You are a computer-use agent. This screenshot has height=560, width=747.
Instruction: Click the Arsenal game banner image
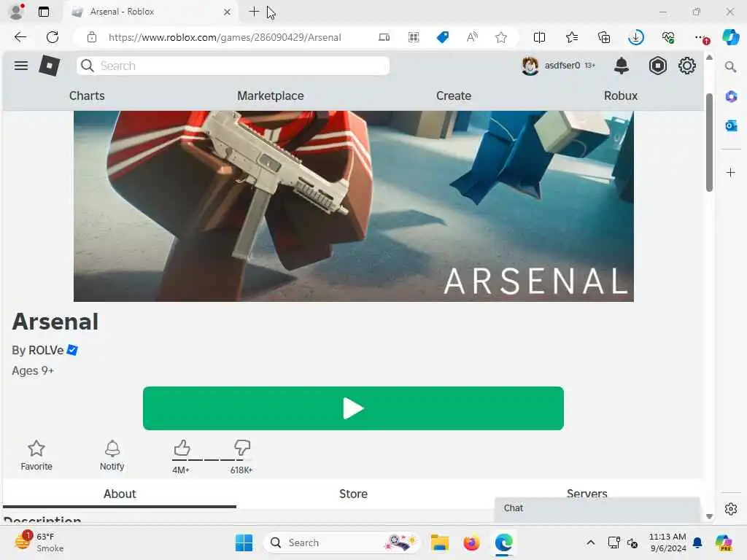click(354, 206)
